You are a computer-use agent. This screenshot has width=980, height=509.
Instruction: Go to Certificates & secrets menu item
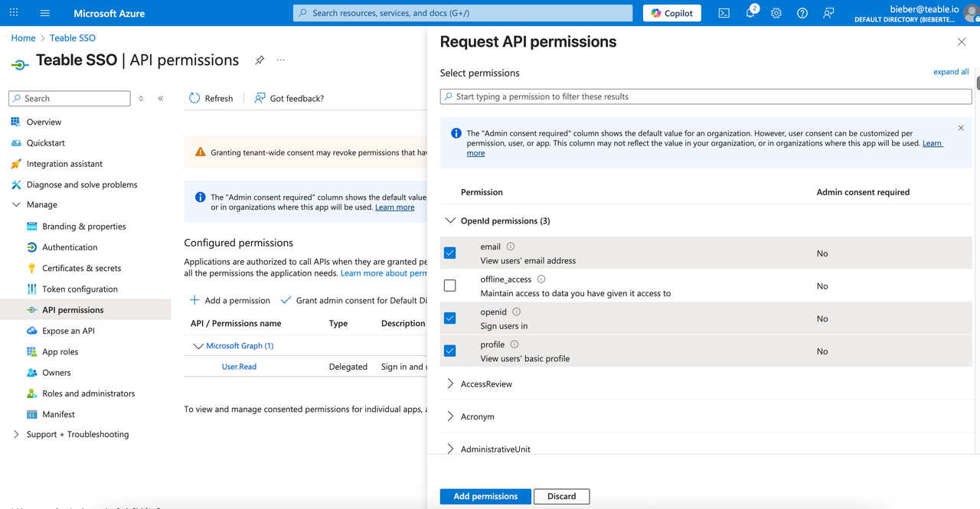coord(81,268)
